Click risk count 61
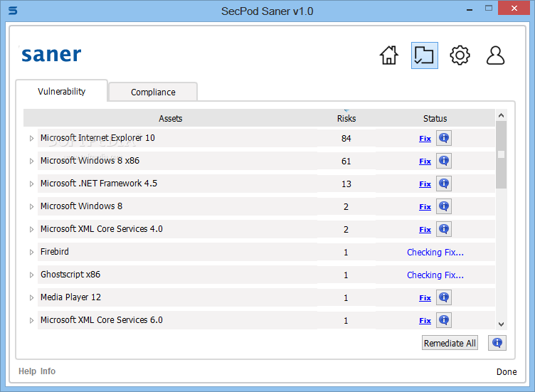The width and height of the screenshot is (535, 392). 346,161
